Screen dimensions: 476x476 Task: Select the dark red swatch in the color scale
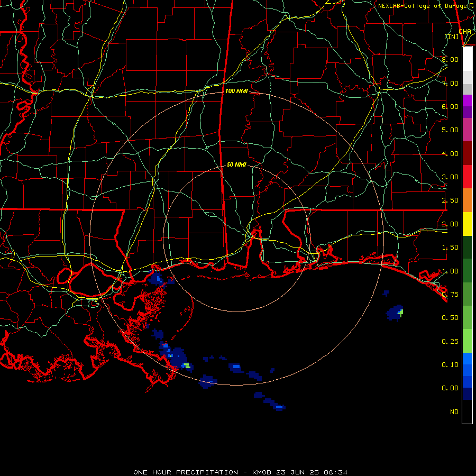coord(467,153)
